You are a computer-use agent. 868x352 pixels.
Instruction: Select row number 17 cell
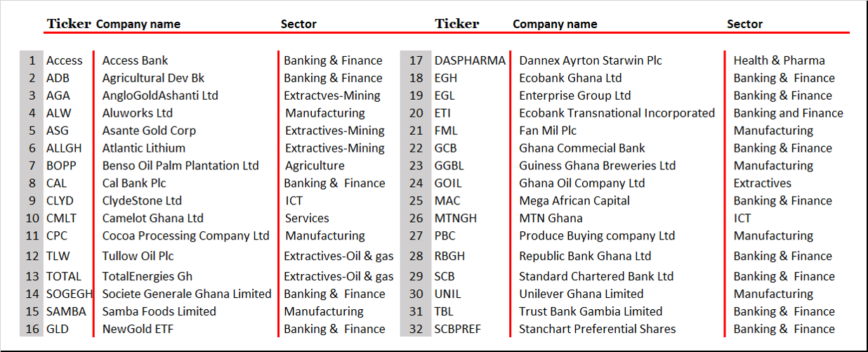point(416,60)
